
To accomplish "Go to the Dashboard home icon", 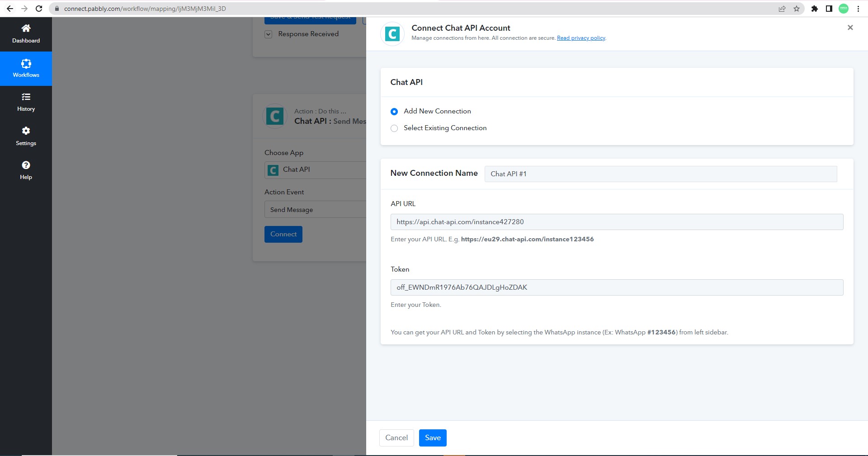I will coord(26,28).
